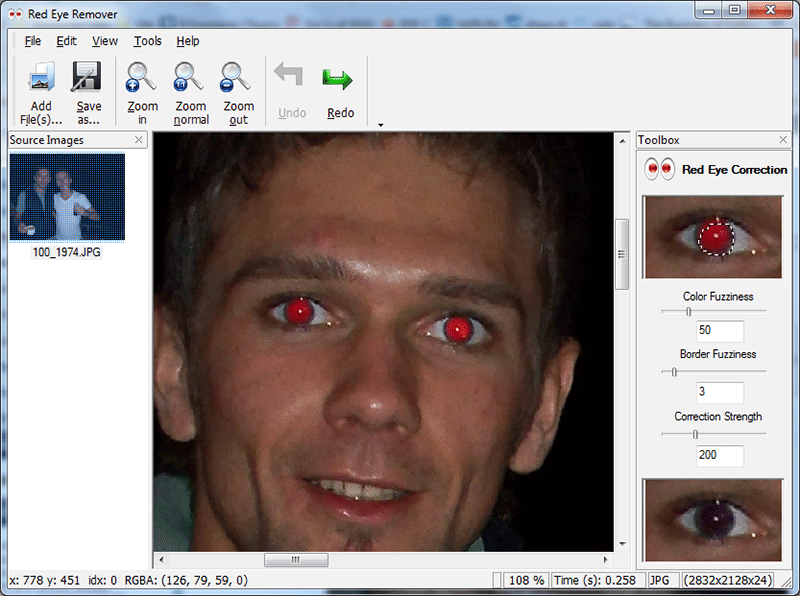Click the Add File(s) toolbar icon
The height and width of the screenshot is (596, 800).
pos(41,78)
